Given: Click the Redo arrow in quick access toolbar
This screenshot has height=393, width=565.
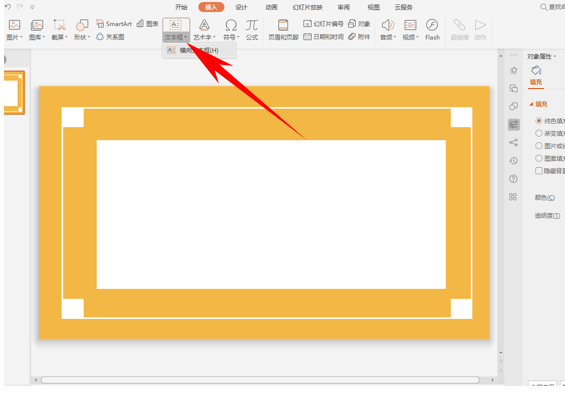Looking at the screenshot, I should (x=20, y=6).
